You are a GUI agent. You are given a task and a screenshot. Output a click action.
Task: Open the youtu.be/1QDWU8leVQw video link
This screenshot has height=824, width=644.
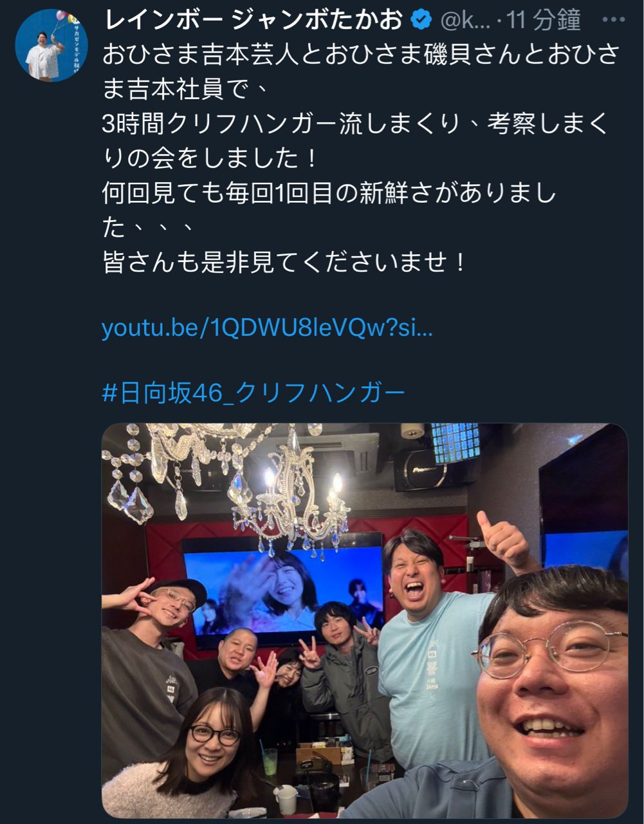(268, 328)
